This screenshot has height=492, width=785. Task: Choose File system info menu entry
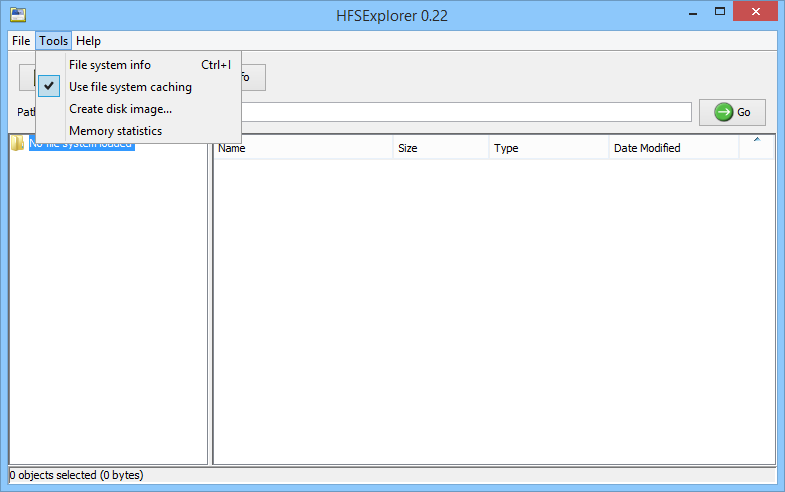(139, 65)
